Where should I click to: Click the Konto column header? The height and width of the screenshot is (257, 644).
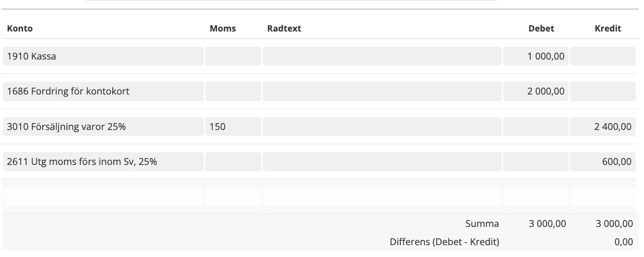[x=20, y=29]
